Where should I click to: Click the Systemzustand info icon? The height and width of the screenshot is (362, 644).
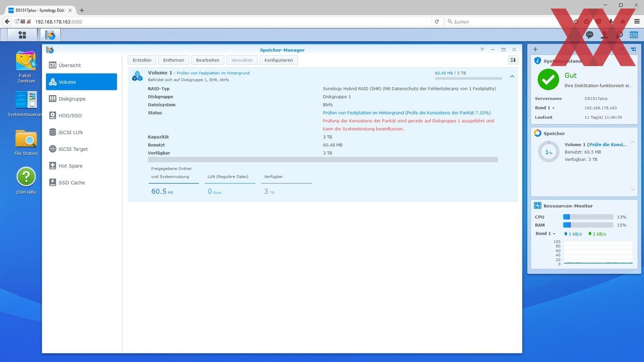click(x=537, y=61)
